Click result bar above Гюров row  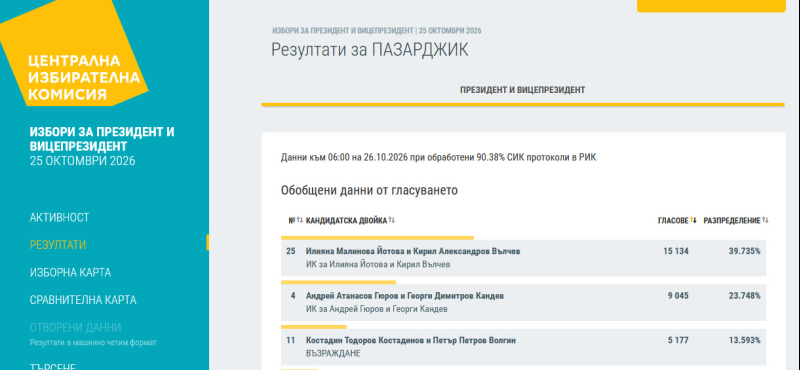[x=338, y=282]
